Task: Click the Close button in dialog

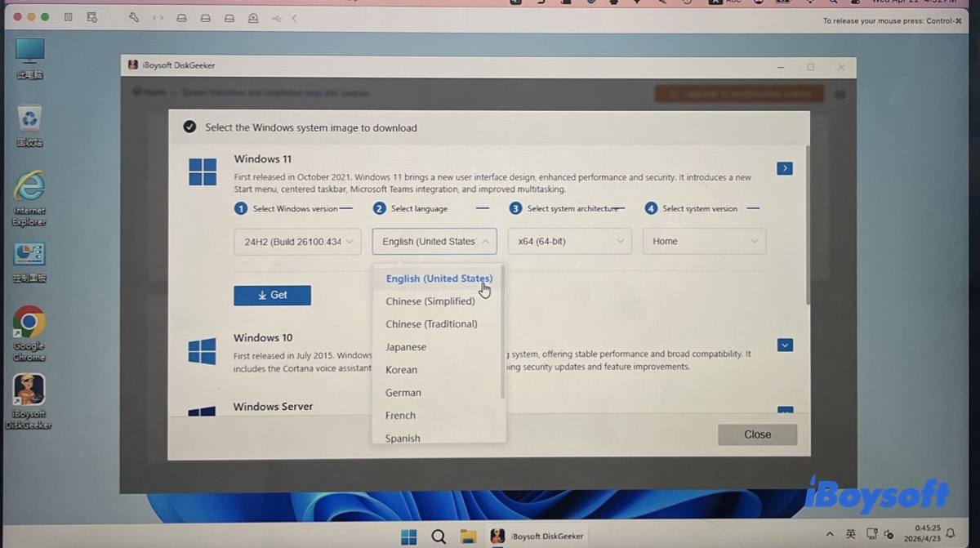Action: [757, 434]
